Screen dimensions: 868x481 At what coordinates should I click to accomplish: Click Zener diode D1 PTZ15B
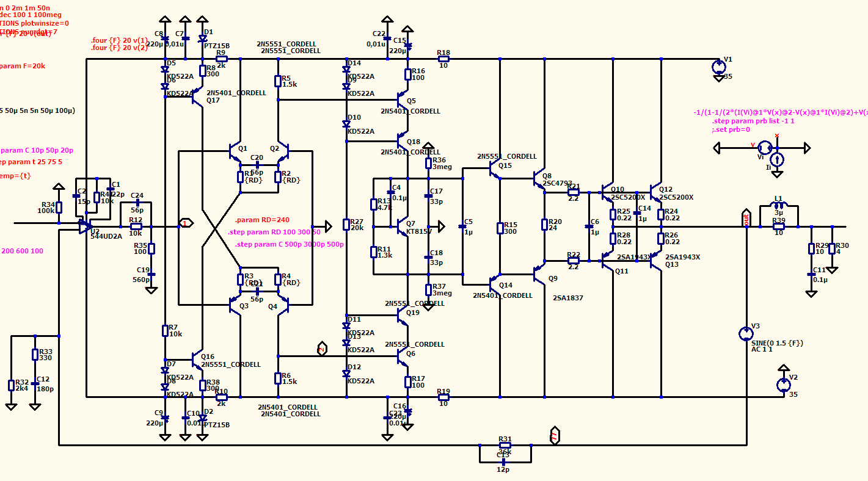point(203,40)
